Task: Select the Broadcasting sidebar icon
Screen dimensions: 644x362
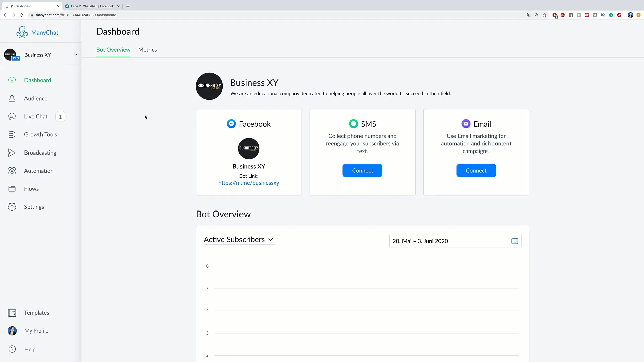Action: pos(12,153)
